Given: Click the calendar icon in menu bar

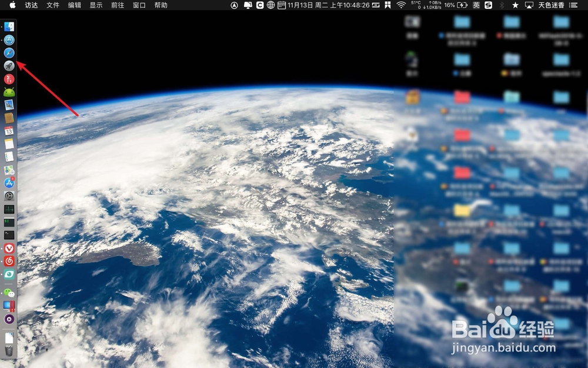Looking at the screenshot, I should coord(281,5).
